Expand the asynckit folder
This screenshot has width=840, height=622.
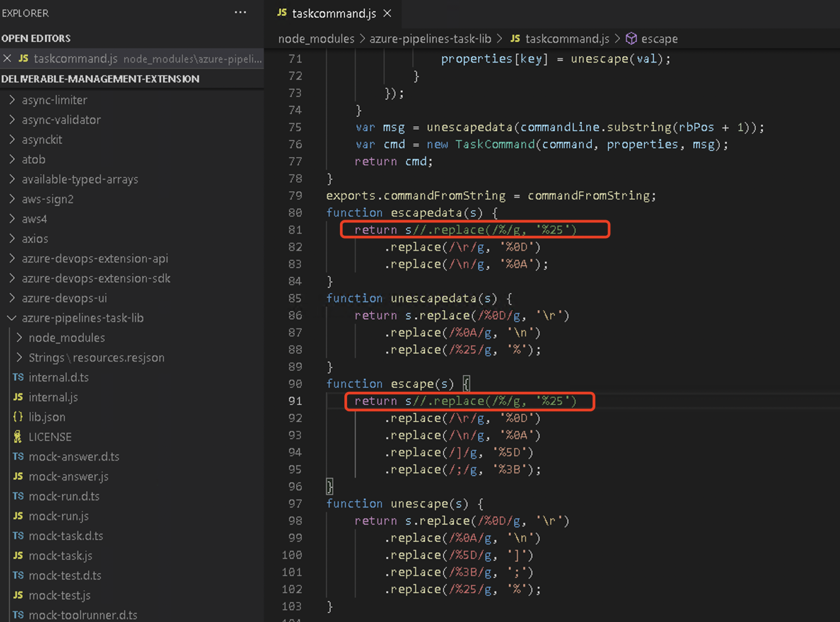pyautogui.click(x=42, y=140)
